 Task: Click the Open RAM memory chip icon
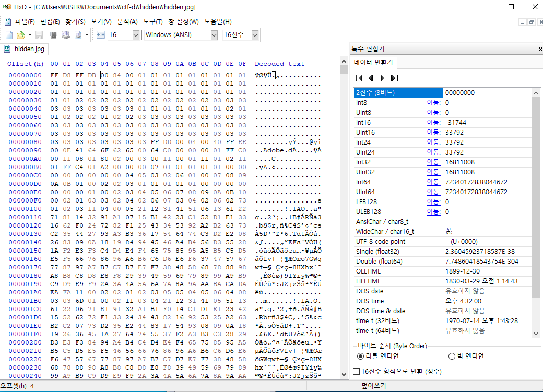click(x=54, y=35)
